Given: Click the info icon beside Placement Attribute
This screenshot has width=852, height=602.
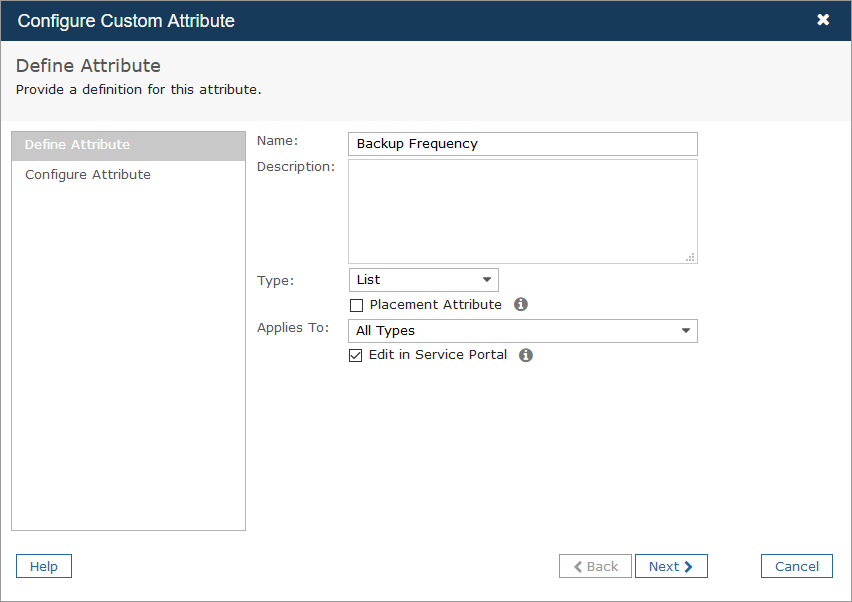Looking at the screenshot, I should click(521, 304).
